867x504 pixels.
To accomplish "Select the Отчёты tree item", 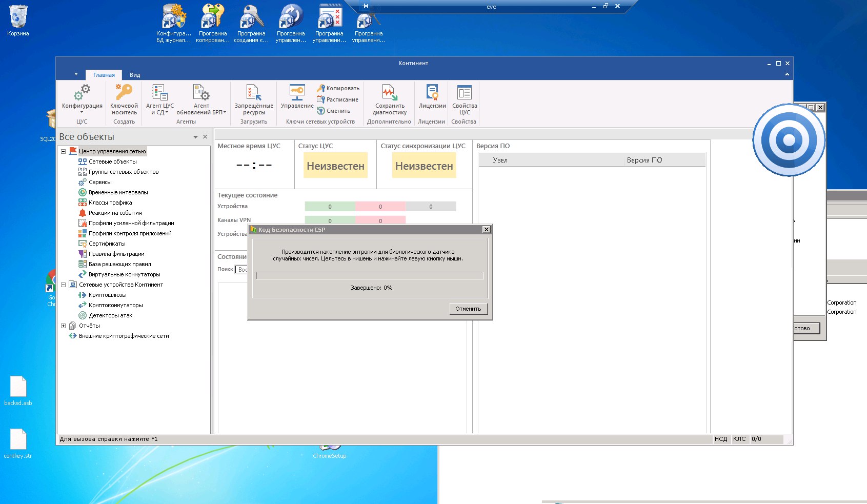I will (x=89, y=326).
